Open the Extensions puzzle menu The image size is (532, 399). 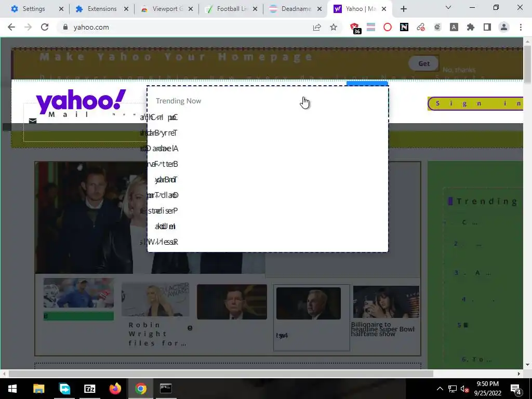(x=471, y=27)
